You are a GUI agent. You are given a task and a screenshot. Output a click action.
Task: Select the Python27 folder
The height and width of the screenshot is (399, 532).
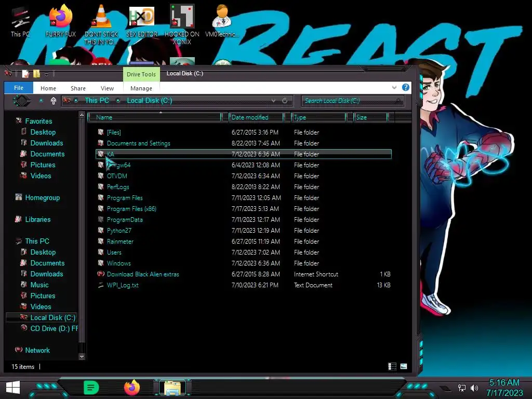point(119,230)
